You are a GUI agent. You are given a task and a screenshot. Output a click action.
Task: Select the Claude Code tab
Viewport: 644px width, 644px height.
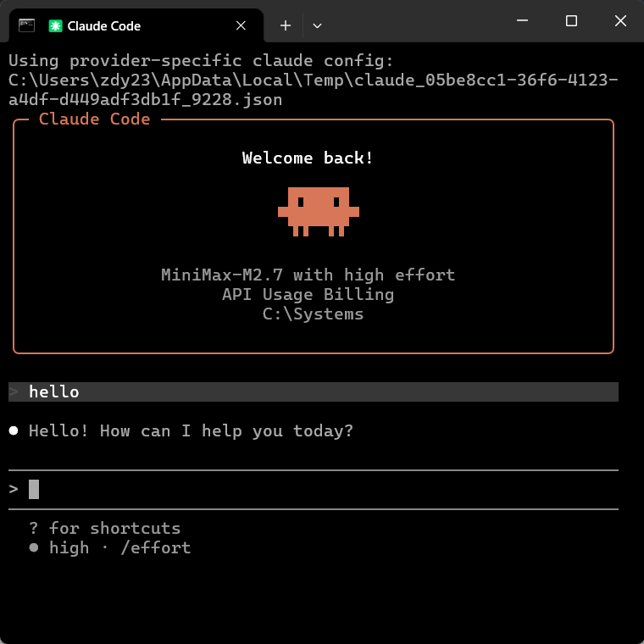pos(127,26)
